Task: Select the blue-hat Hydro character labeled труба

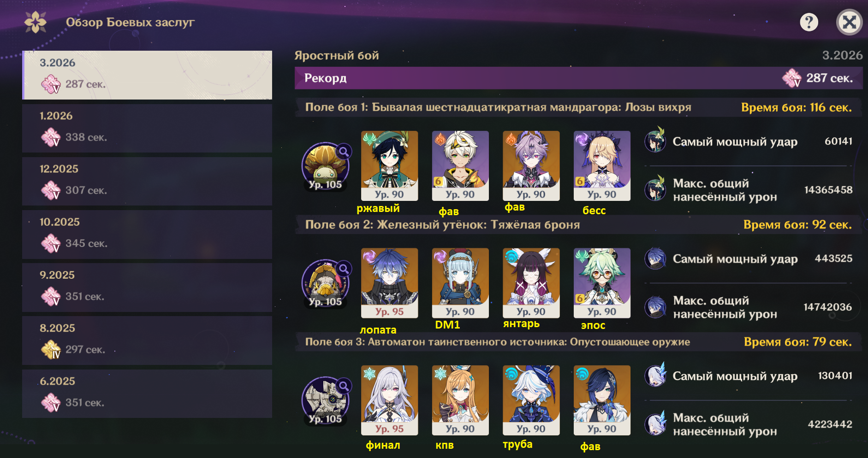Action: click(x=531, y=400)
